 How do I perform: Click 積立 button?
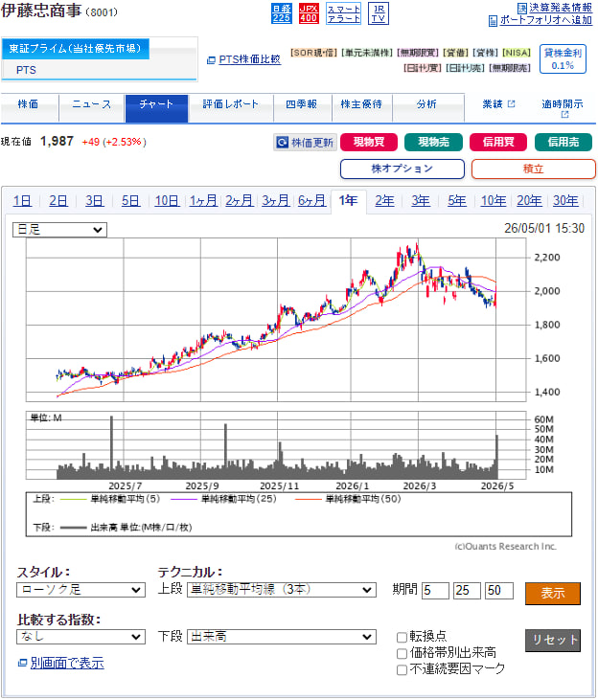coord(533,169)
